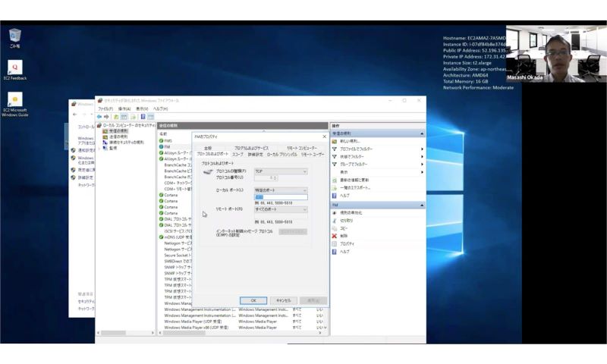Click the Forward arrow in firewall toolbar
607x364 pixels.
click(106, 117)
